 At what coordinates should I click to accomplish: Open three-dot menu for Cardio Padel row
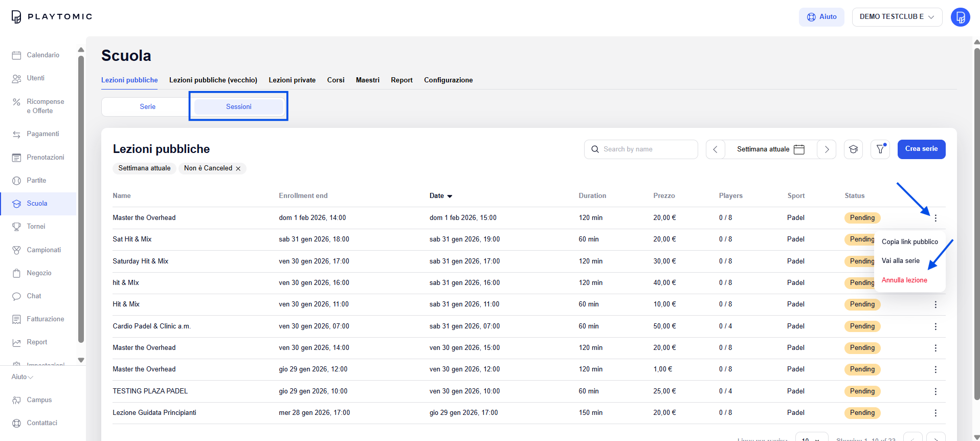click(x=936, y=326)
